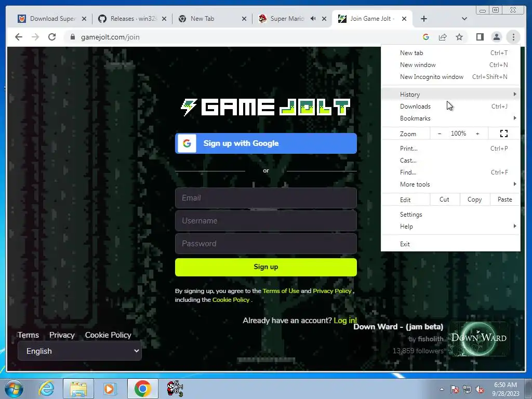Close the Join Game Jolt tab

pyautogui.click(x=404, y=19)
